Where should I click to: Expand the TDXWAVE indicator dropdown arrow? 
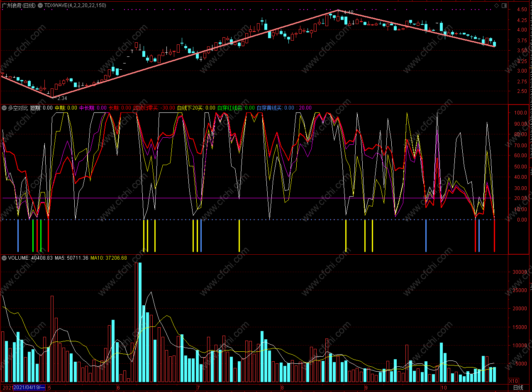[x=40, y=5]
